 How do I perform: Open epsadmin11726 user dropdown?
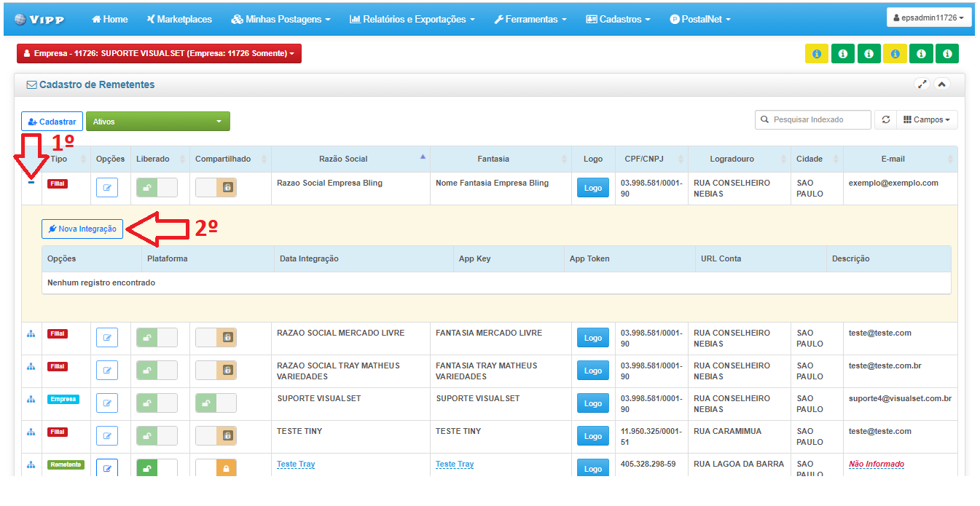point(929,17)
